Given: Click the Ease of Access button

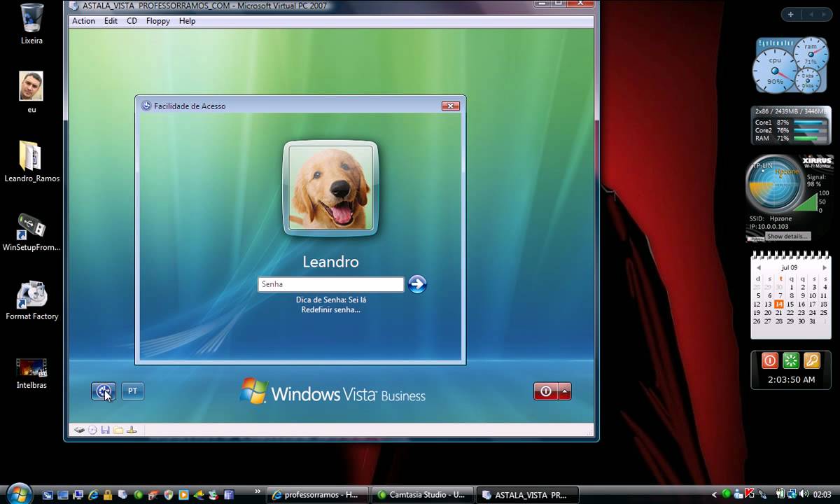Looking at the screenshot, I should click(104, 391).
